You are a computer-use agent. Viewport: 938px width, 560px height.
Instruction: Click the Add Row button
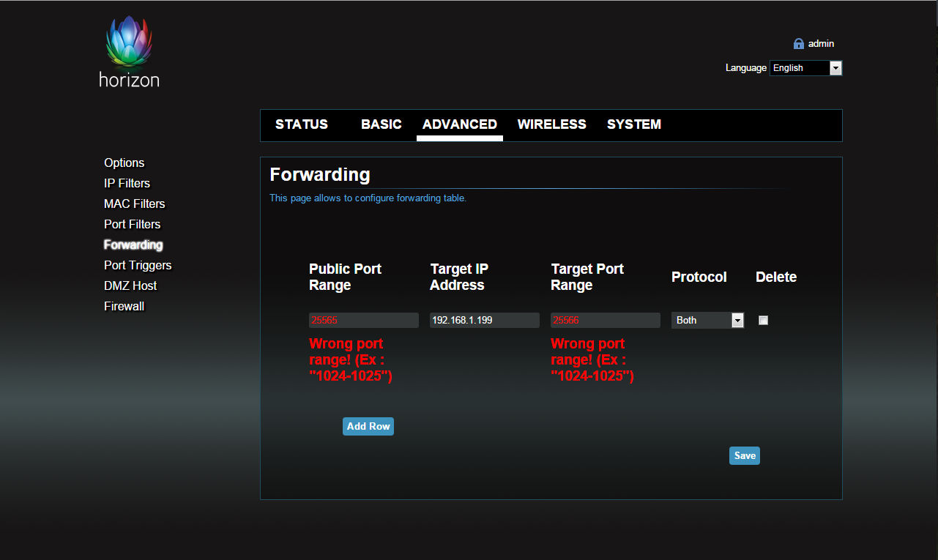[368, 426]
